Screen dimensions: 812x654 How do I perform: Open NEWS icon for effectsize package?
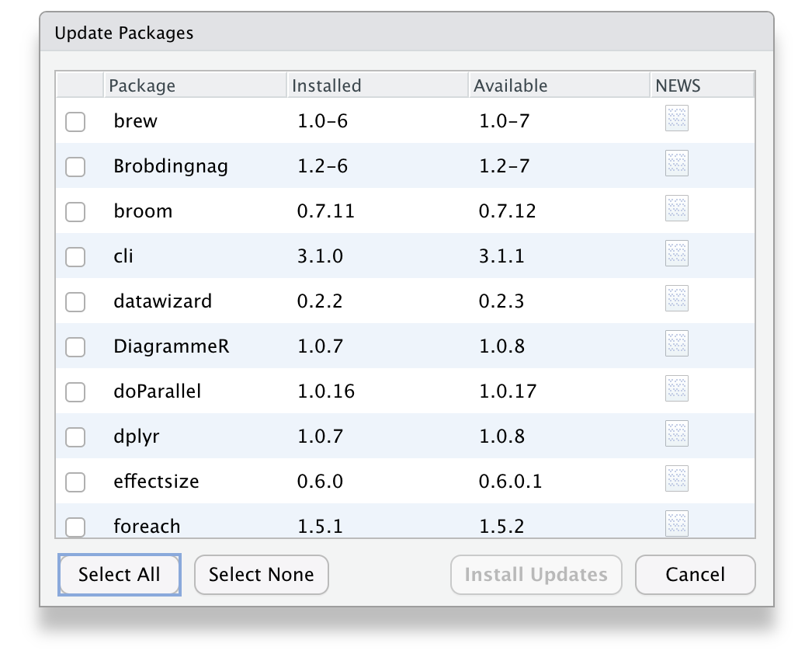tap(676, 478)
